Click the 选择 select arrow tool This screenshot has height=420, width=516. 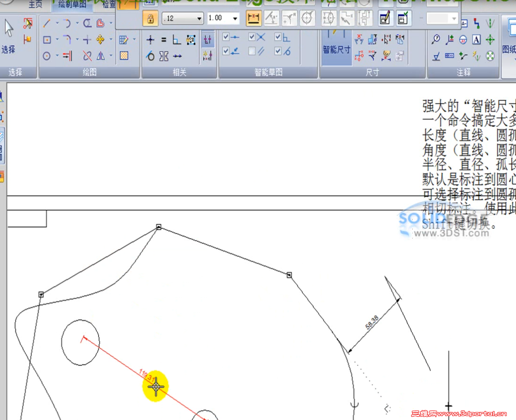[9, 36]
